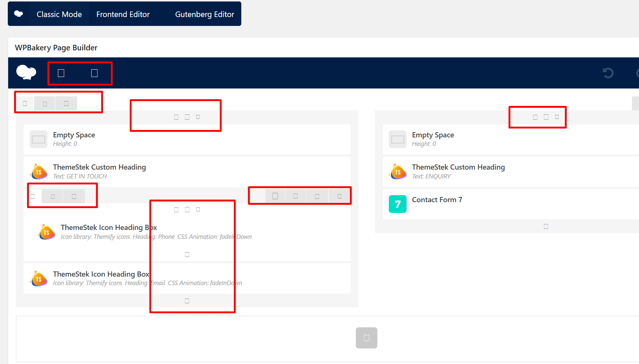Screen dimensions: 639x364
Task: Edit the GET IN TOUCH column via its pencil icon
Action: [187, 117]
